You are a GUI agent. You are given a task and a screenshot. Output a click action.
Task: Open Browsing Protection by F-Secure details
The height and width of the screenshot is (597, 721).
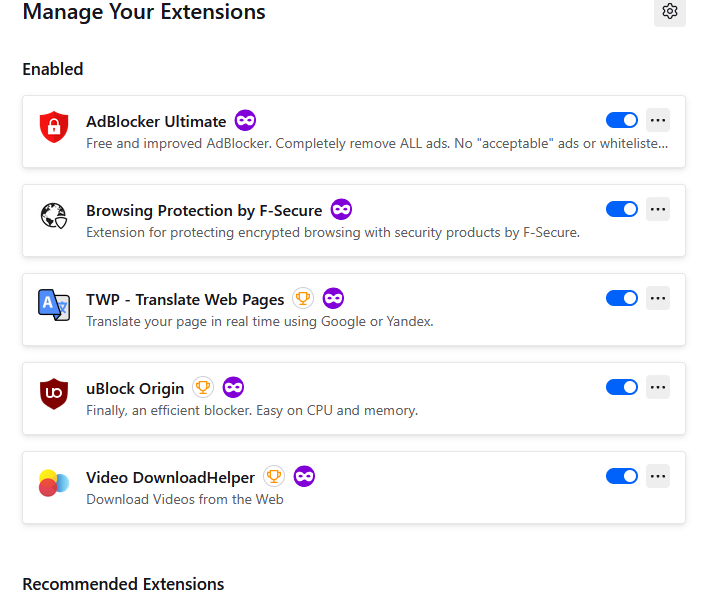[204, 211]
